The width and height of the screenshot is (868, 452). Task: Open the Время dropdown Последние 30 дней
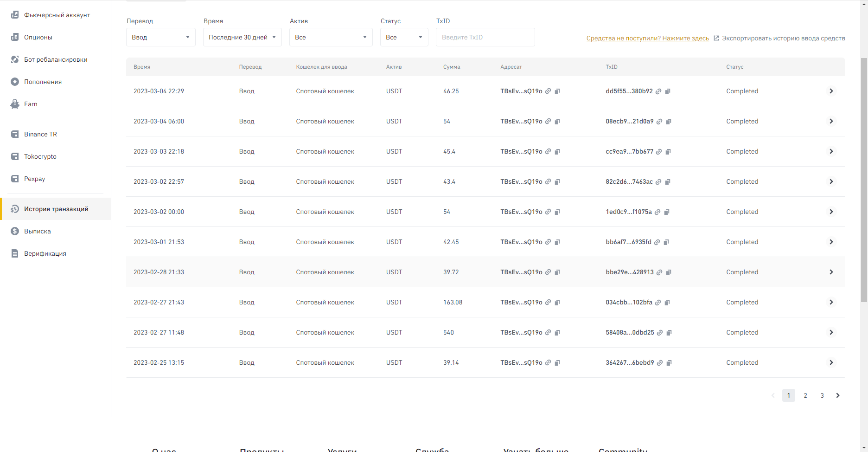[x=242, y=37]
